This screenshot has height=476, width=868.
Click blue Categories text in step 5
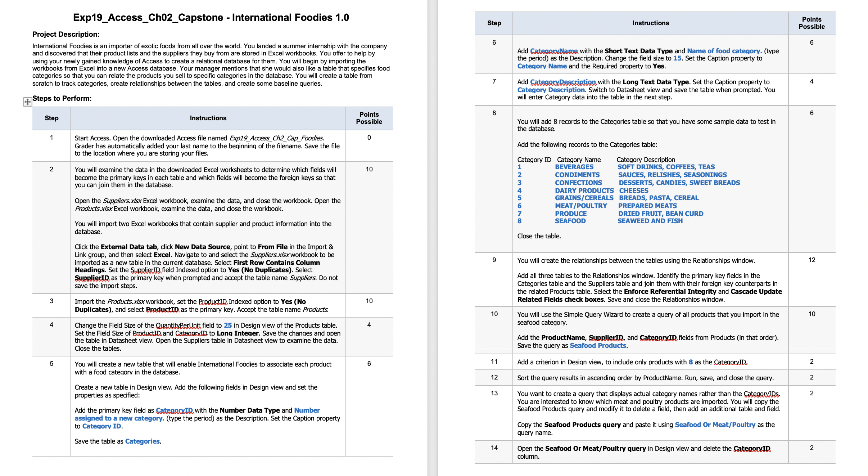(x=142, y=441)
